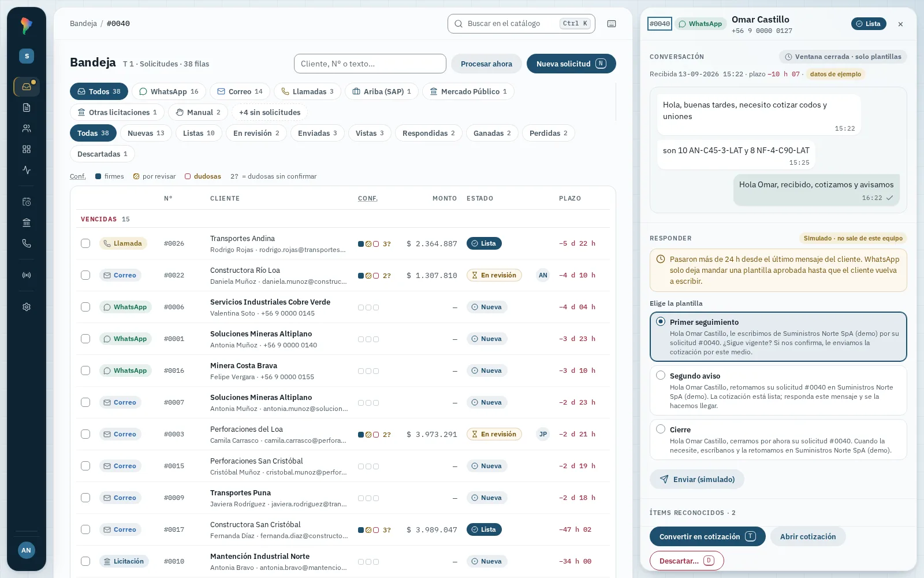Choose the Cierre template radio option
Viewport: 924px width, 578px height.
(661, 429)
